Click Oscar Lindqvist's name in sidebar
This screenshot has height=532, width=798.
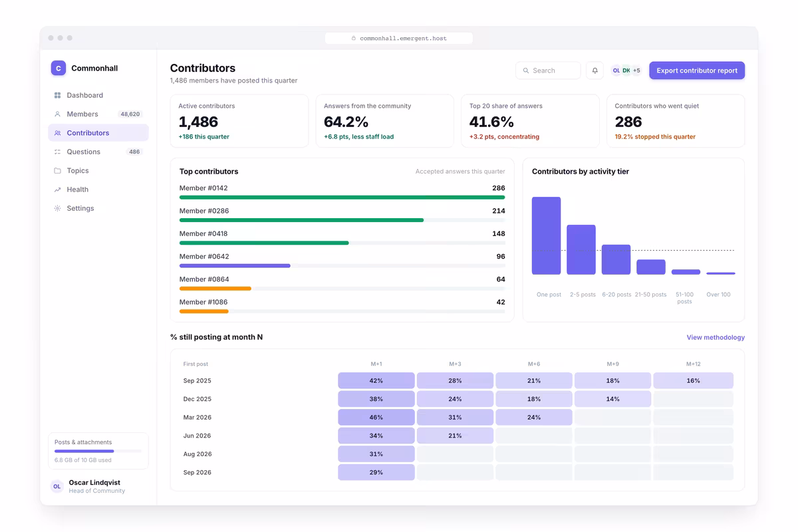click(94, 483)
